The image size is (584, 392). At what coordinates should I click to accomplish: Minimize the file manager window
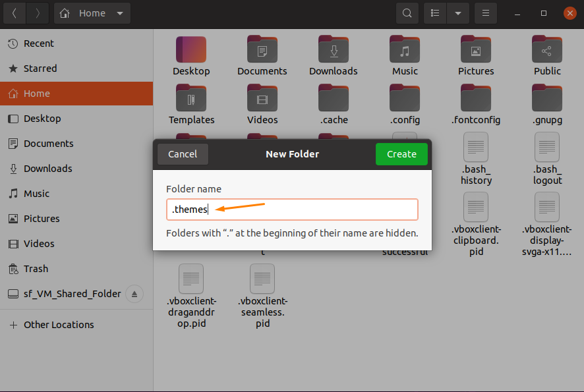pyautogui.click(x=517, y=13)
